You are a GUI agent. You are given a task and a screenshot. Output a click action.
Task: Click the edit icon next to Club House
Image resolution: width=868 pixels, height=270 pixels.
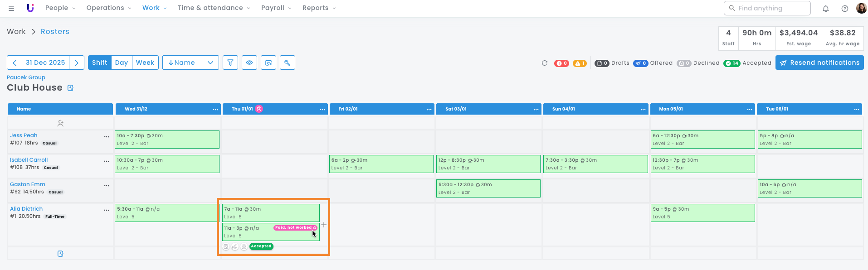(x=71, y=88)
